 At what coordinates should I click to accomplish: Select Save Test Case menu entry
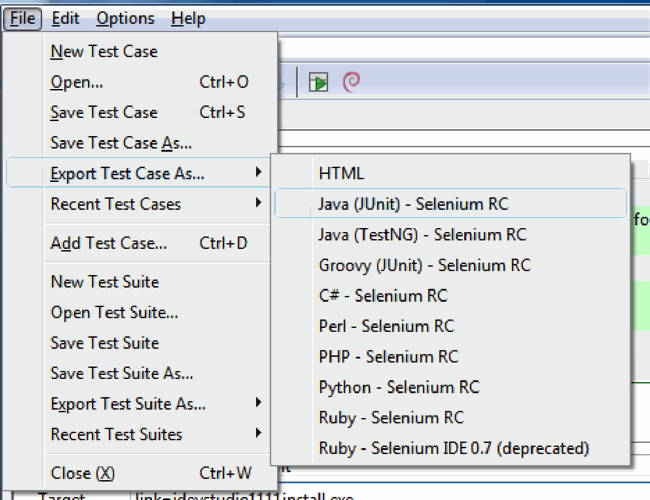pos(104,112)
